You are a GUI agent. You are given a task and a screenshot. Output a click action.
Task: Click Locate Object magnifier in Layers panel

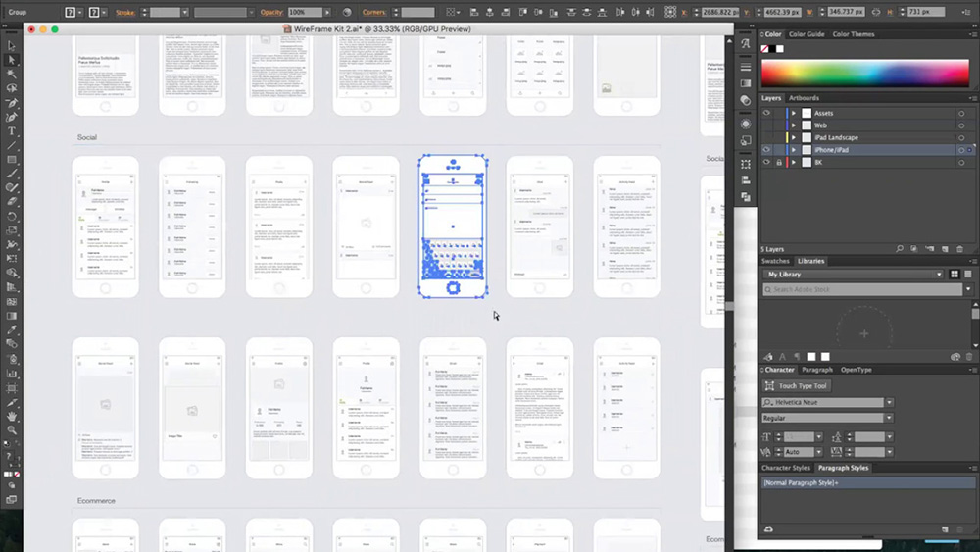(900, 249)
